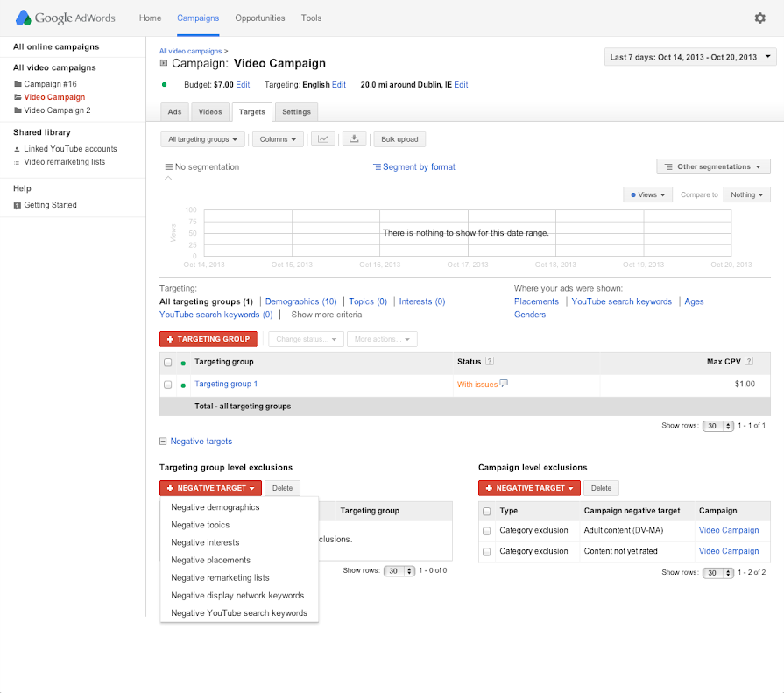Image resolution: width=784 pixels, height=693 pixels.
Task: Go to All video campaigns breadcrumb
Action: 190,51
